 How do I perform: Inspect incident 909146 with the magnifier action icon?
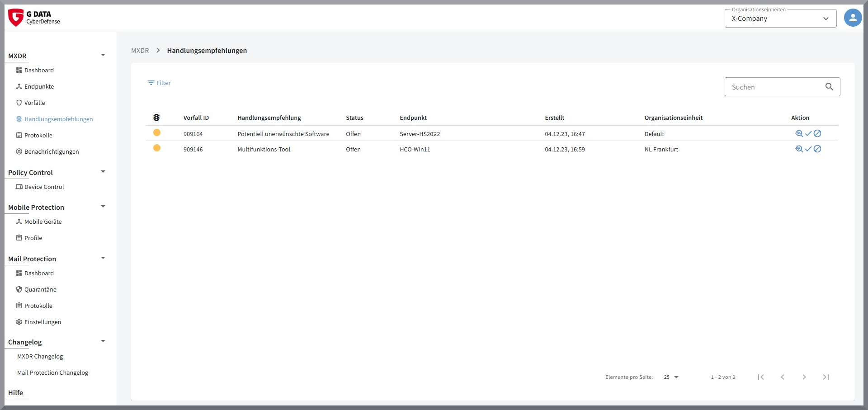pos(799,149)
